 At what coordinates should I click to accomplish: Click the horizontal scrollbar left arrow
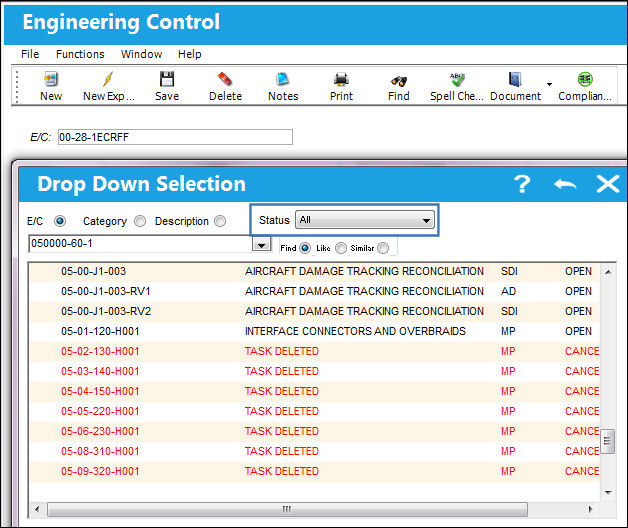click(x=37, y=510)
